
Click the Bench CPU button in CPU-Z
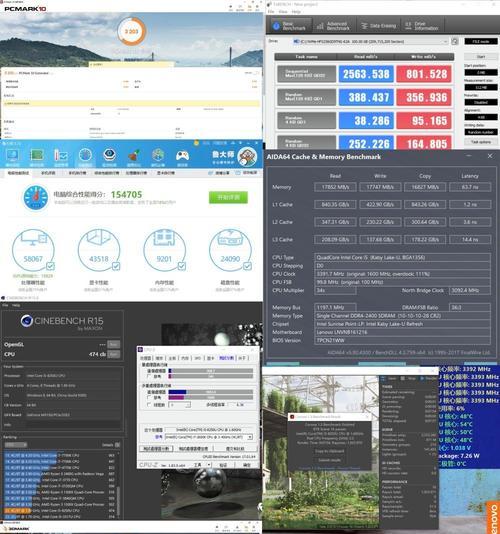[x=156, y=449]
